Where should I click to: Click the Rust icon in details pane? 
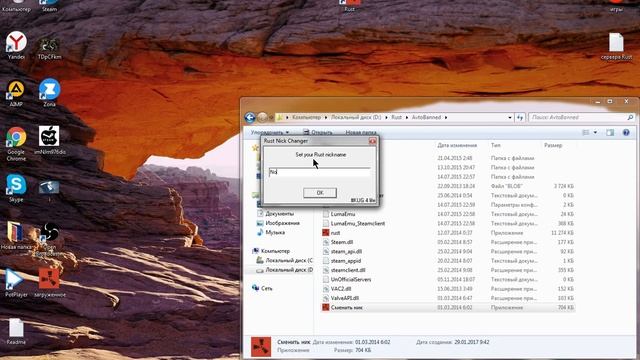(260, 347)
